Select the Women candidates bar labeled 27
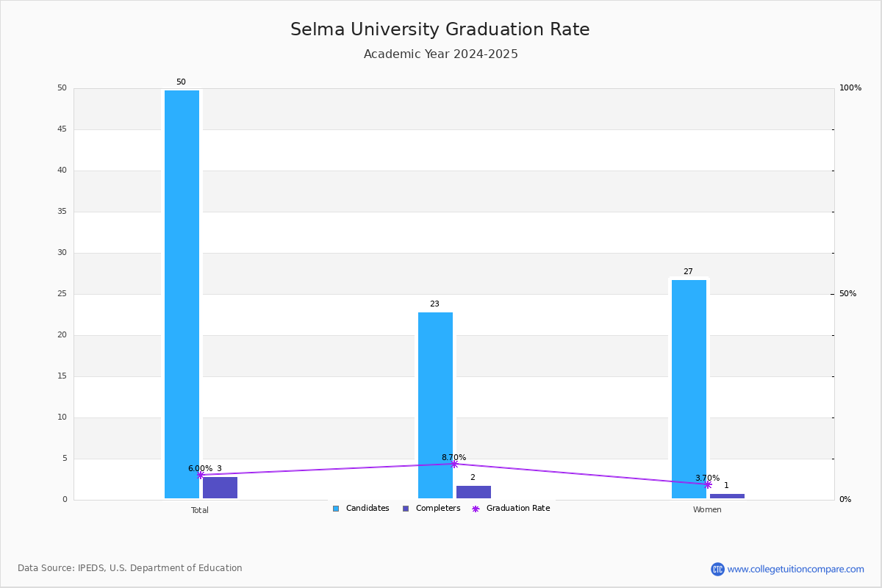 pos(689,390)
